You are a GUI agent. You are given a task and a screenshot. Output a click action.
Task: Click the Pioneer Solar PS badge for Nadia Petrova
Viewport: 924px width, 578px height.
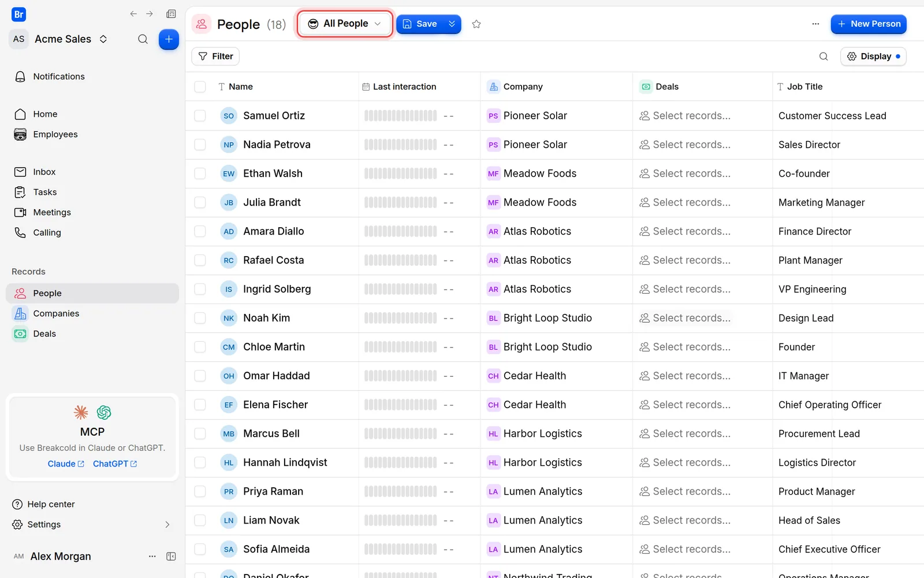click(493, 144)
